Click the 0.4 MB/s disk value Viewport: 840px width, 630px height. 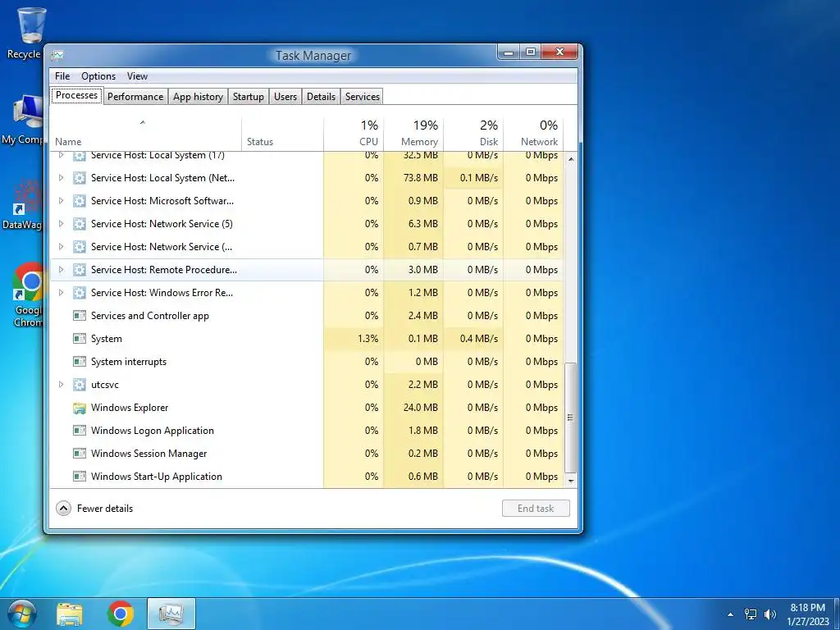[479, 339]
